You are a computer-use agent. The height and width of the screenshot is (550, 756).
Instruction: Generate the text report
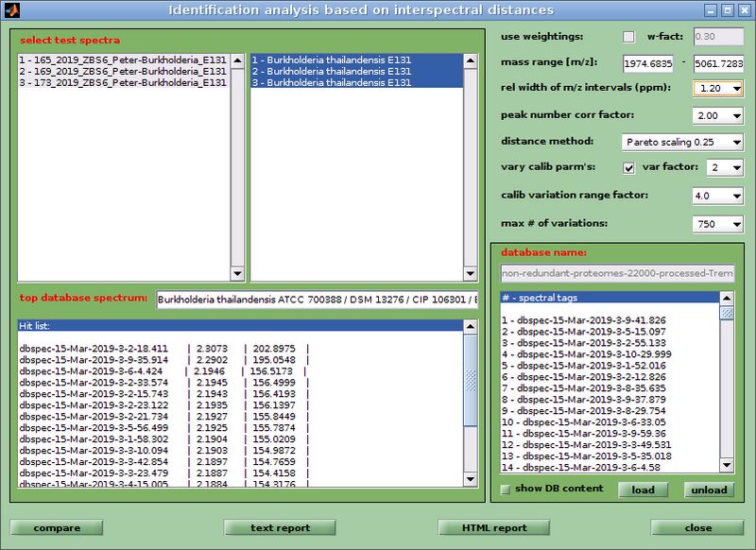click(280, 527)
